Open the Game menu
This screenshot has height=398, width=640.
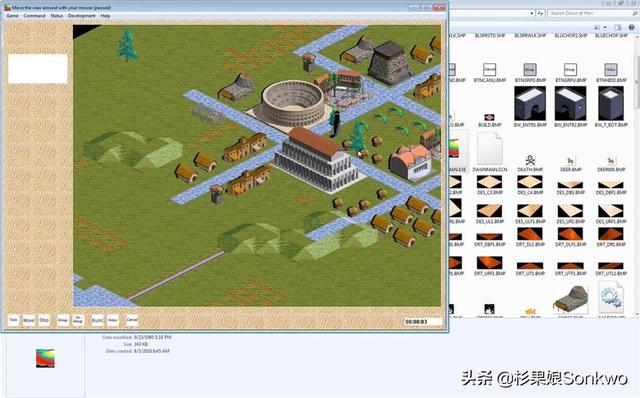click(12, 16)
